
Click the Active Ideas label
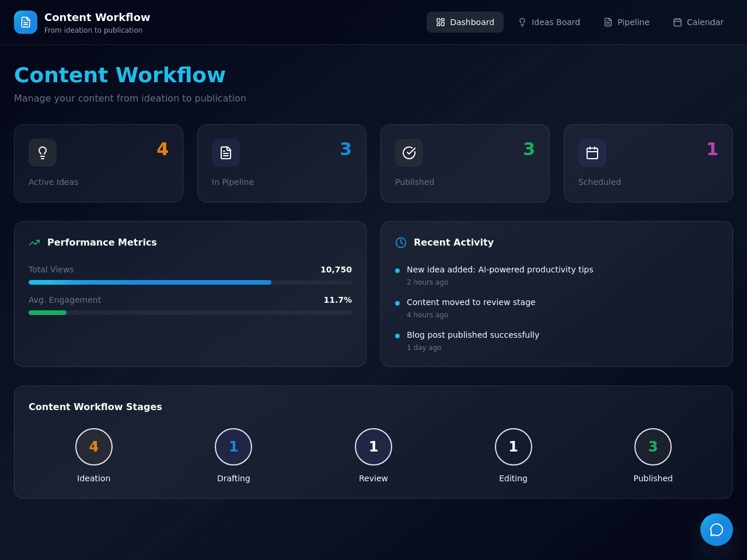(53, 182)
